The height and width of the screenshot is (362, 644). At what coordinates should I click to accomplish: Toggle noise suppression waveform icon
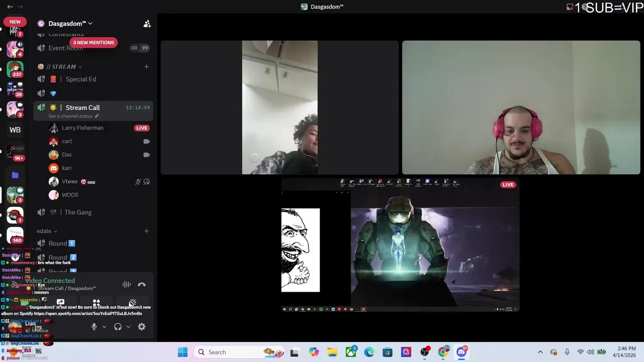pos(126,285)
